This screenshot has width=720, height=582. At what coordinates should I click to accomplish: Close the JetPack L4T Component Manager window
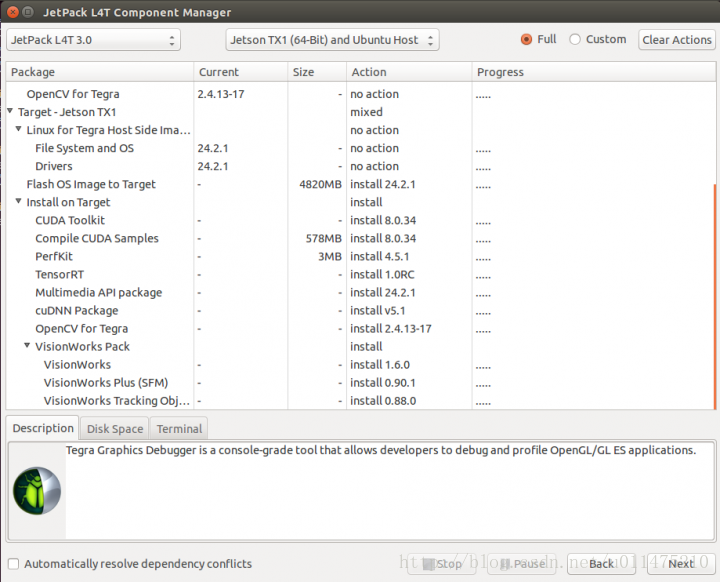(13, 12)
